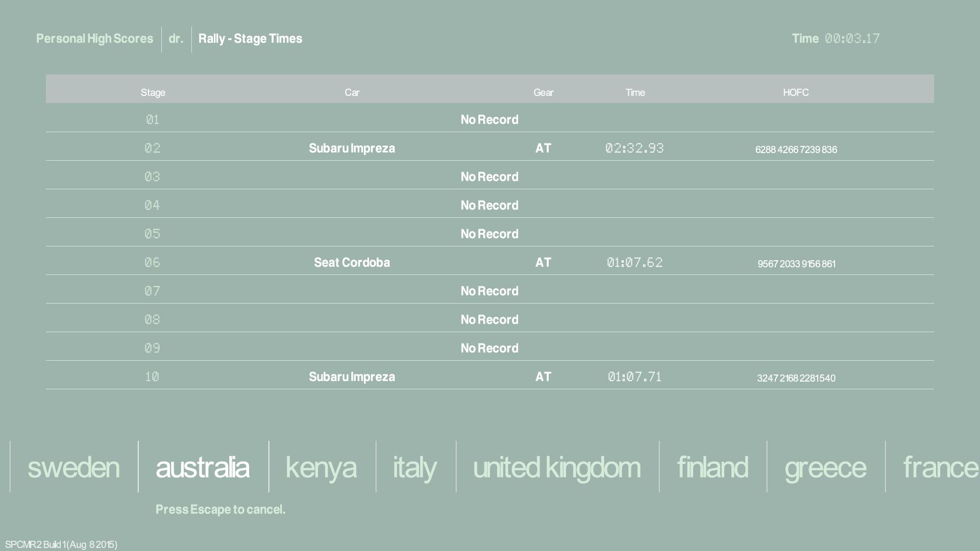This screenshot has width=980, height=551.
Task: Switch to finland stage times
Action: 713,467
